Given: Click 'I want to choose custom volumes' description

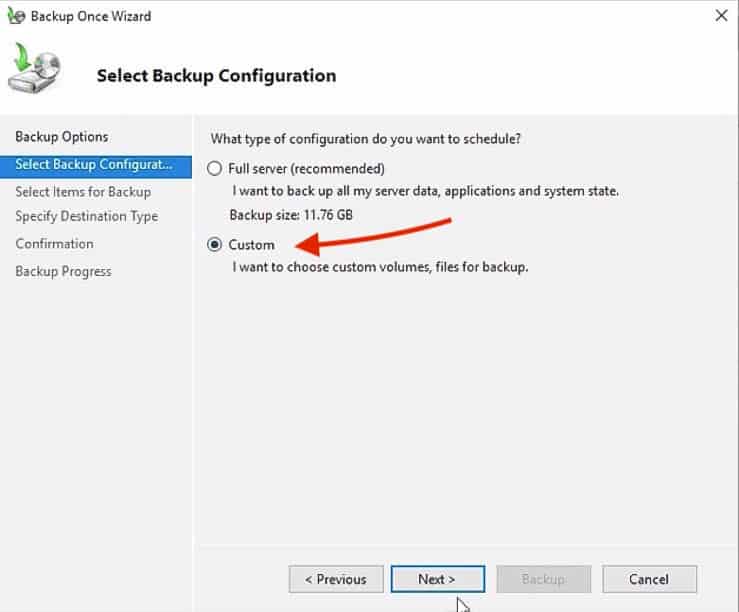Looking at the screenshot, I should click(380, 267).
